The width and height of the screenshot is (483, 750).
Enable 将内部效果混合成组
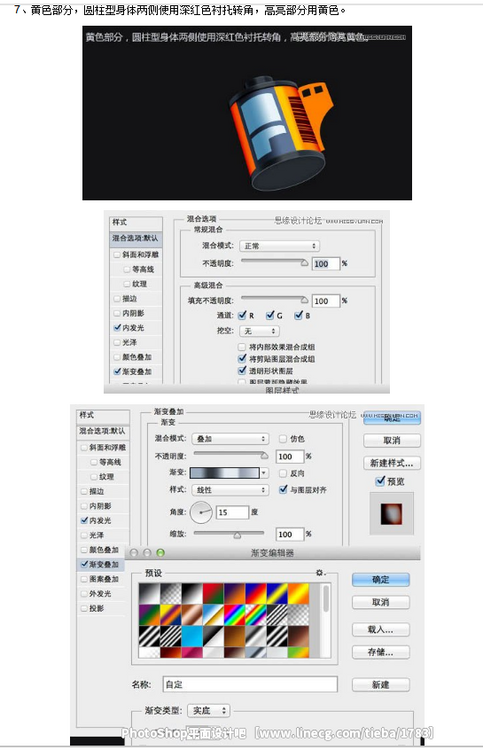coord(242,346)
